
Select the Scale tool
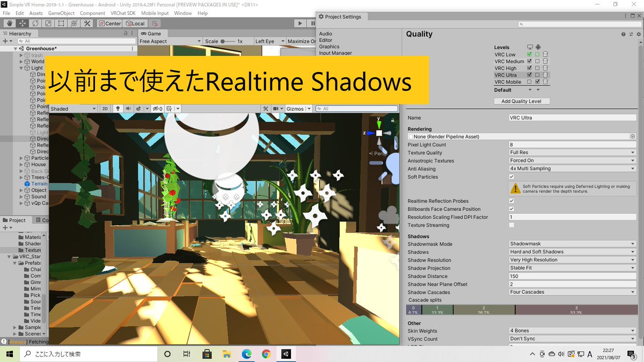coord(48,24)
